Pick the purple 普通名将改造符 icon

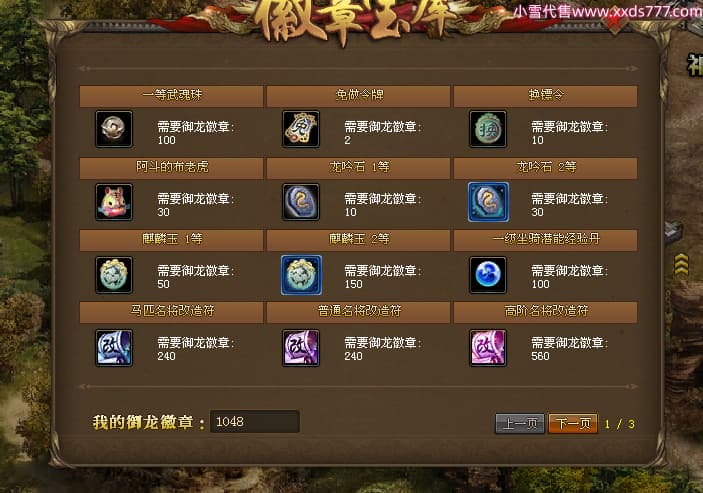[301, 348]
